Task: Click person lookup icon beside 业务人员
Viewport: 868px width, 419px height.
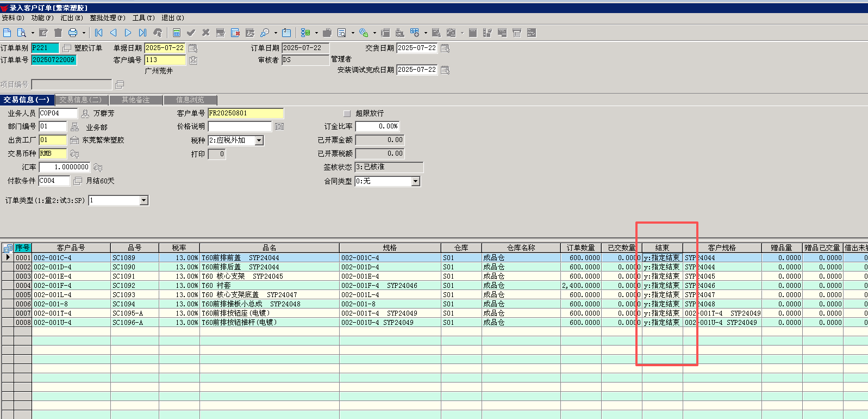Action: (85, 113)
